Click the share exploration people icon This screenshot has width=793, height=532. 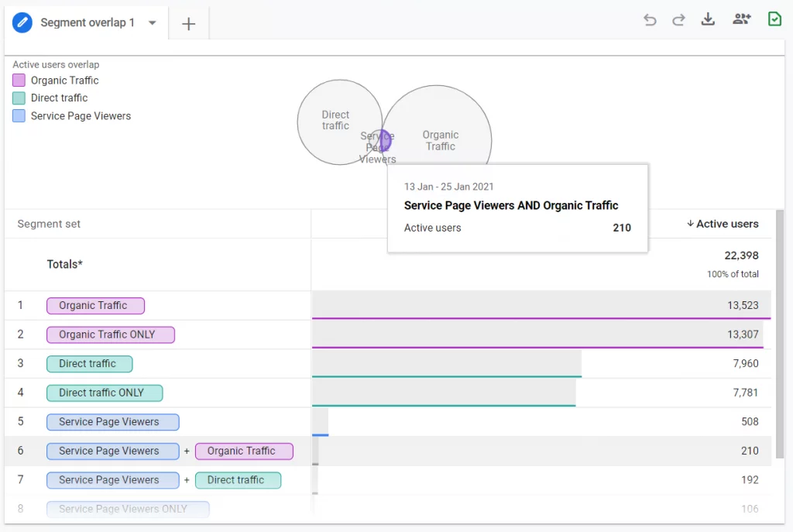(741, 20)
